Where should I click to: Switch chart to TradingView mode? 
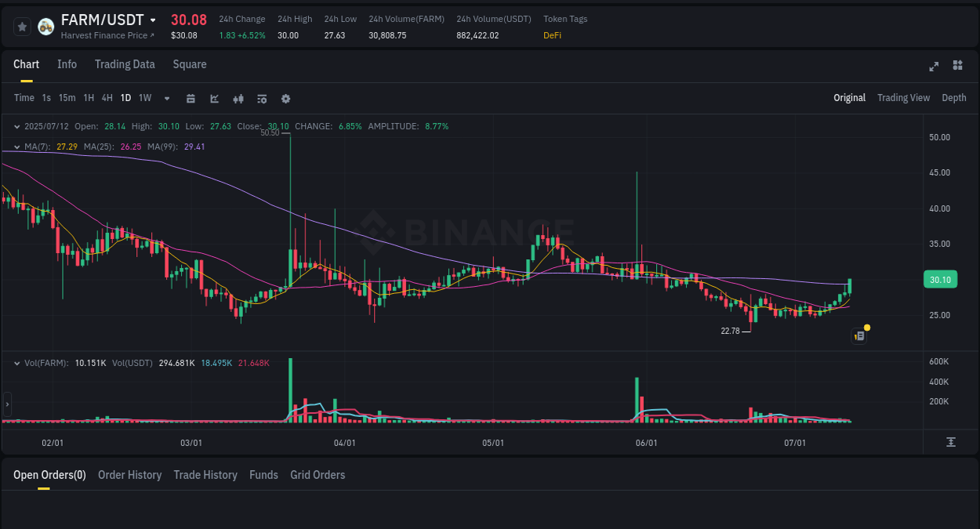[x=903, y=98]
